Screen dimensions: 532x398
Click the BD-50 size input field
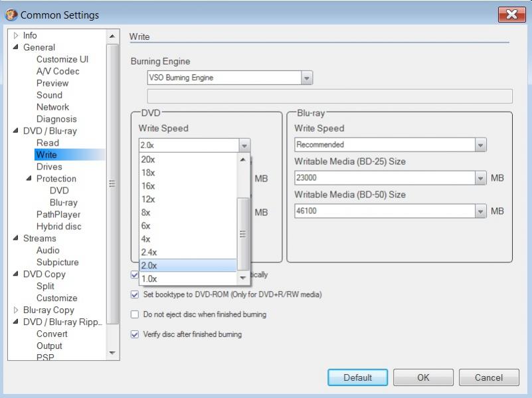pos(385,211)
